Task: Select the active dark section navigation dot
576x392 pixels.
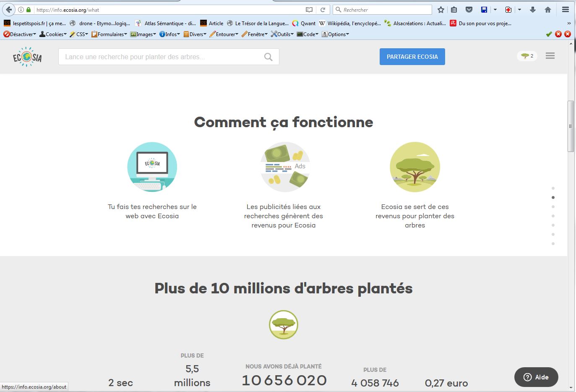Action: (x=553, y=198)
